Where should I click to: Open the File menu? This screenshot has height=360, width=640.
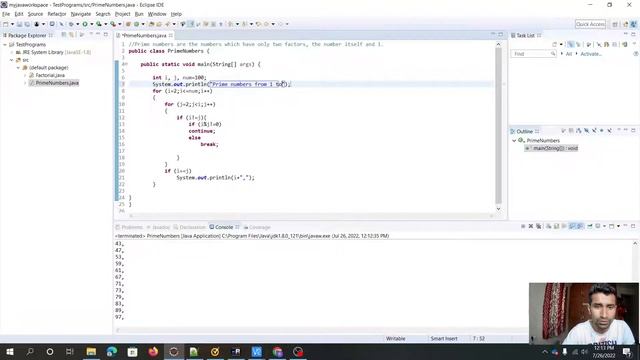[x=6, y=14]
